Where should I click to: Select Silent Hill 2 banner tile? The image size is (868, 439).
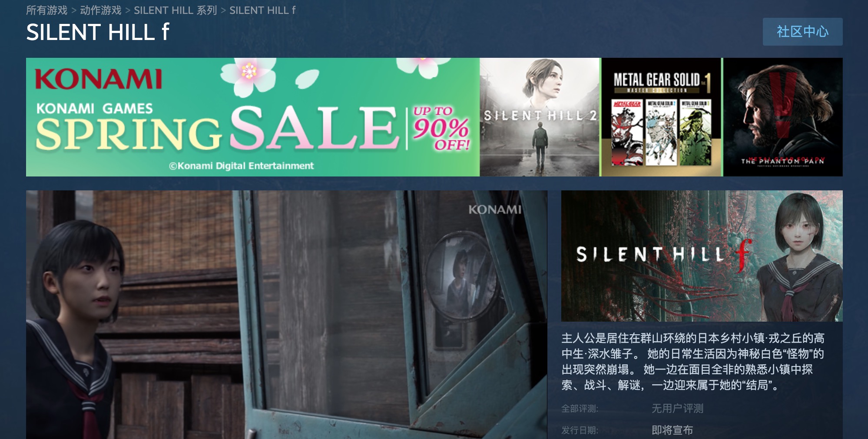pyautogui.click(x=540, y=117)
